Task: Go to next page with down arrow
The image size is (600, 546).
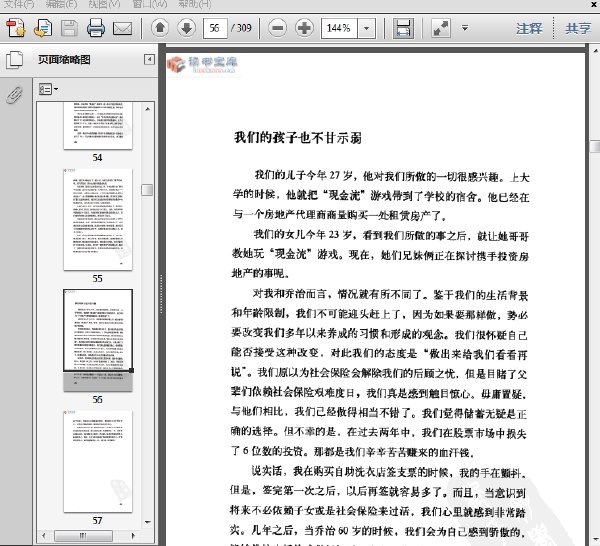Action: tap(186, 28)
